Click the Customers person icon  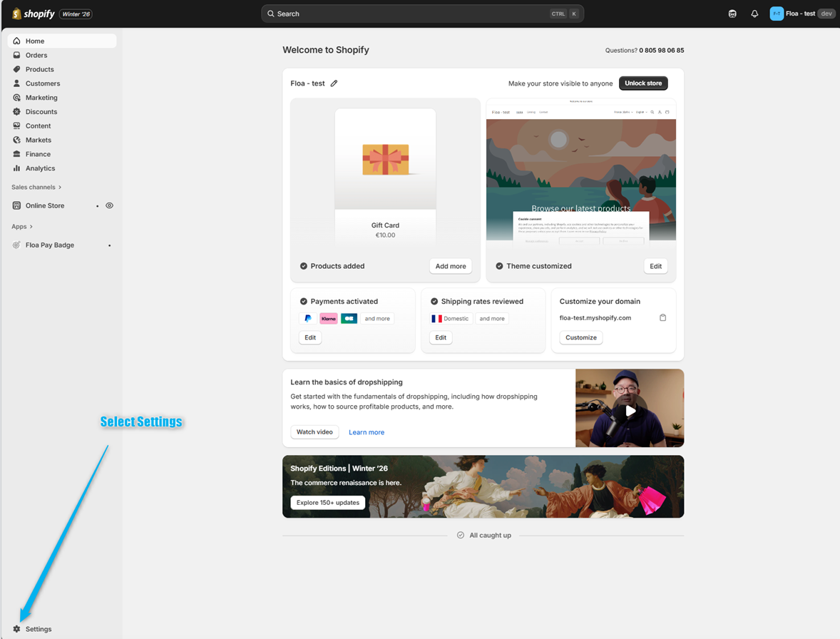click(x=16, y=83)
